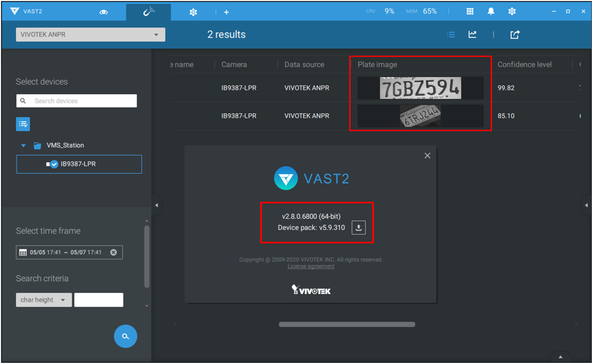Click the device pack update icon
593x364 pixels.
359,227
